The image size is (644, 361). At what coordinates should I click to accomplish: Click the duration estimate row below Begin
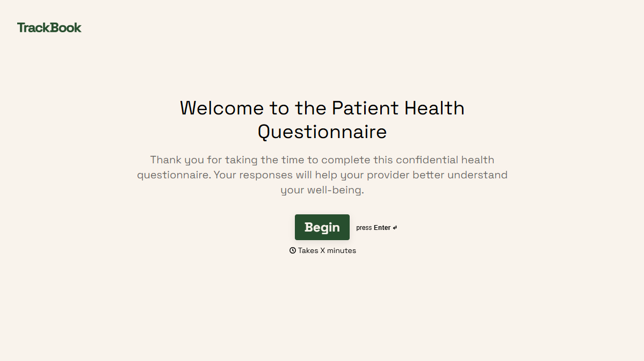click(x=322, y=250)
